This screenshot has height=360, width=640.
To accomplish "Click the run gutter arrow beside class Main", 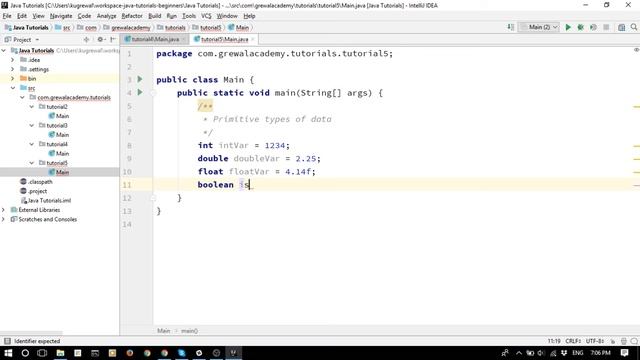I will [x=140, y=79].
